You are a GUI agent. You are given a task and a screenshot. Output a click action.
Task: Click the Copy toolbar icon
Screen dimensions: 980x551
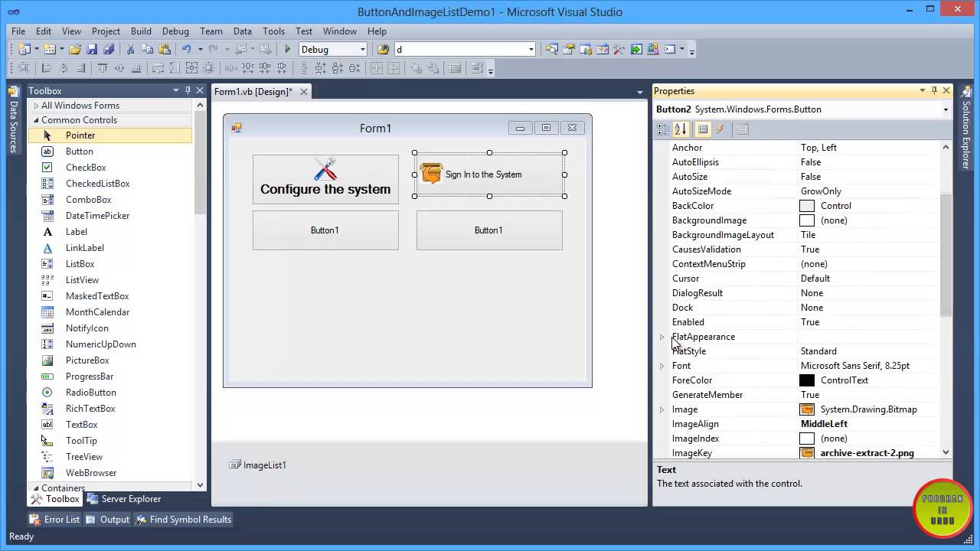coord(147,49)
